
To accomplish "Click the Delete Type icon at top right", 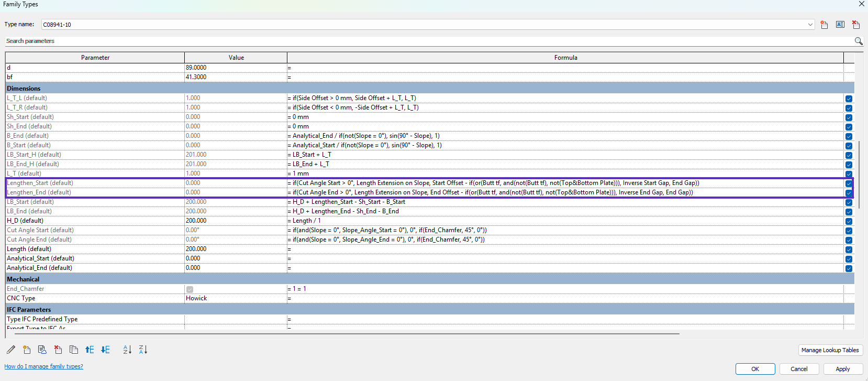I will (x=855, y=25).
